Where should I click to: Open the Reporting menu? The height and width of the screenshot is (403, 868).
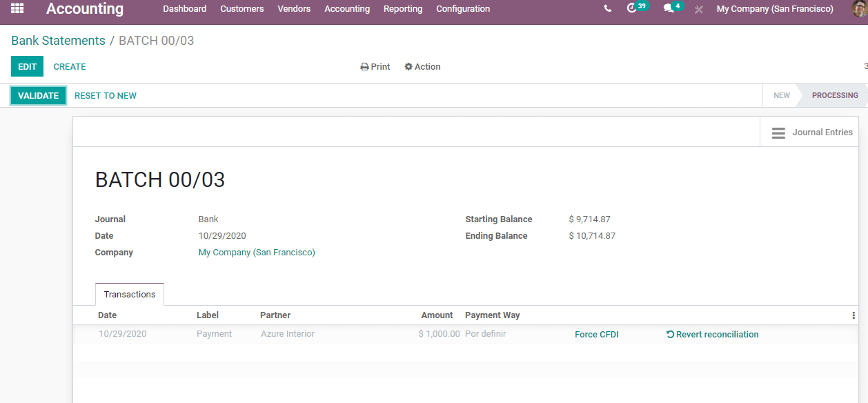coord(403,9)
